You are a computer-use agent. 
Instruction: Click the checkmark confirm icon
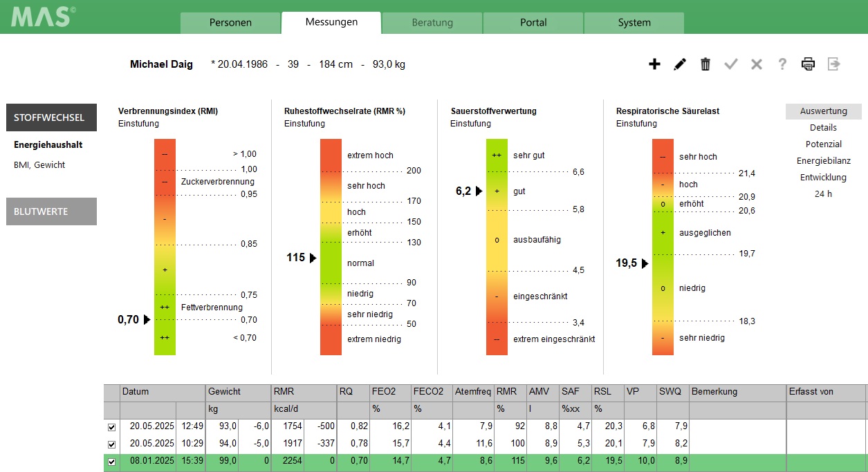pyautogui.click(x=731, y=64)
